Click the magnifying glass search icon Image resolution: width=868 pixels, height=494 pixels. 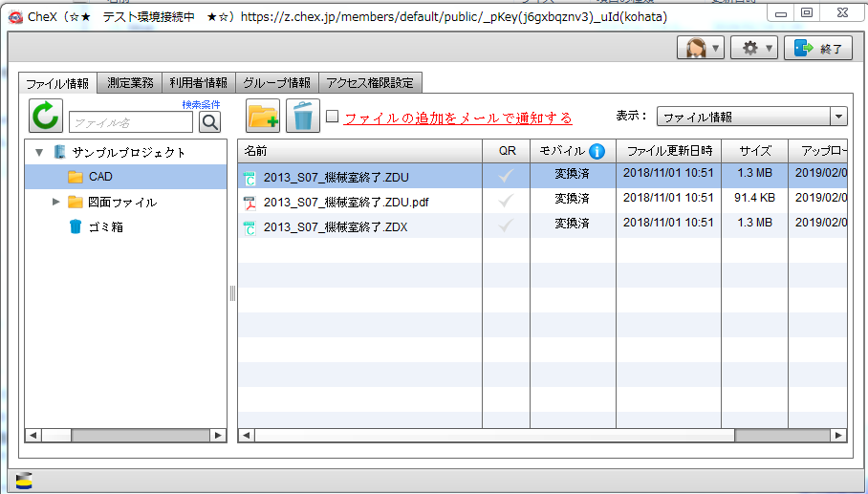209,121
